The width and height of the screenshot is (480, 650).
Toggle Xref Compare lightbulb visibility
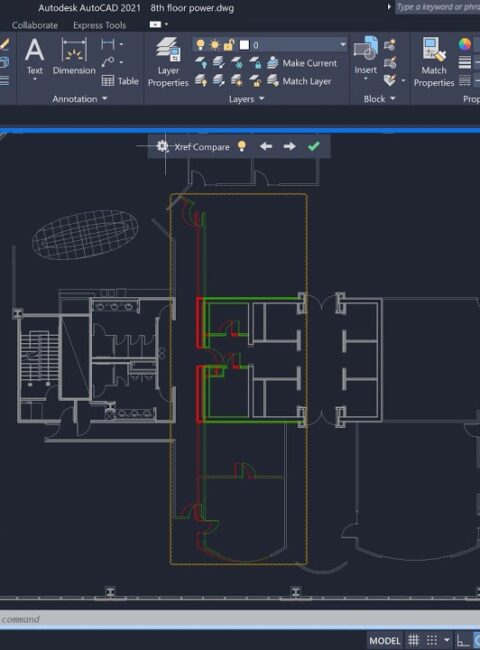coord(242,146)
